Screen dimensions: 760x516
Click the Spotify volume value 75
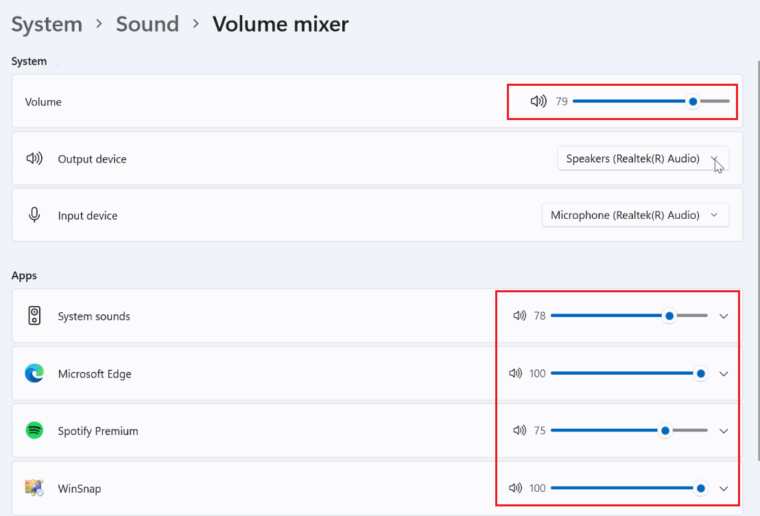[x=539, y=430]
